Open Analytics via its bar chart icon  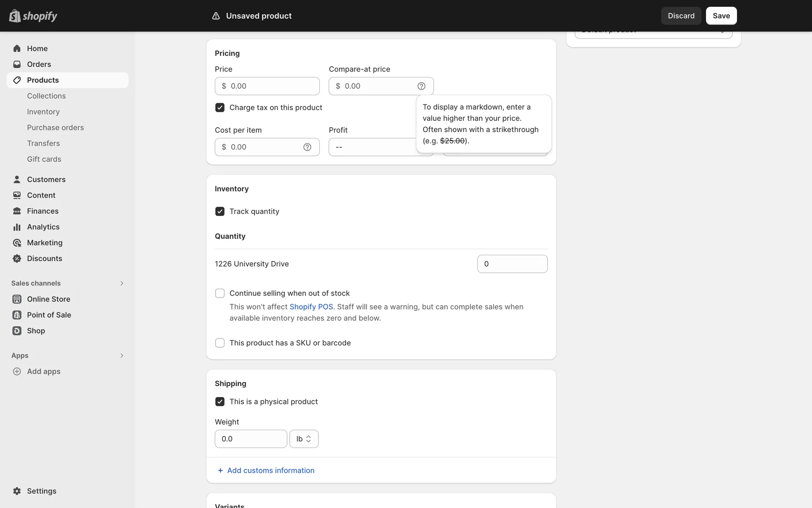tap(17, 227)
